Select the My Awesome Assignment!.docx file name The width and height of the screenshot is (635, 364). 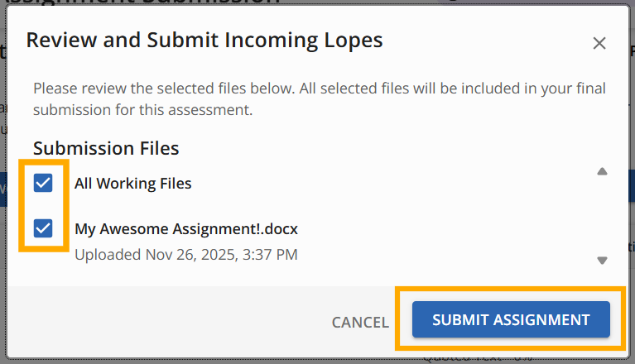(x=185, y=228)
